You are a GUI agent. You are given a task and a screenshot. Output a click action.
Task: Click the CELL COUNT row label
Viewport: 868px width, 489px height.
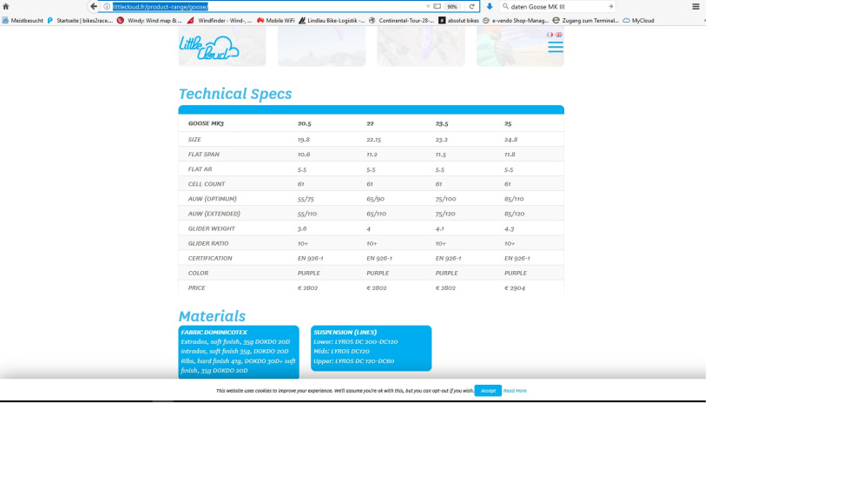(207, 184)
